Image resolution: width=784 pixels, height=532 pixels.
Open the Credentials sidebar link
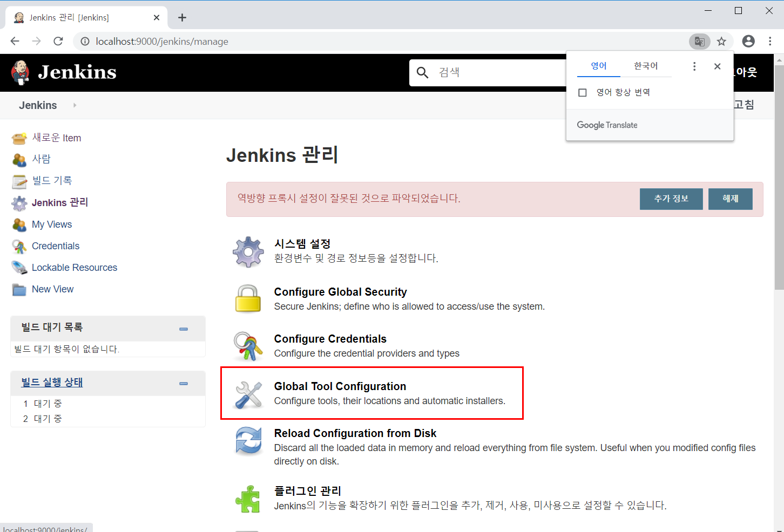point(56,246)
